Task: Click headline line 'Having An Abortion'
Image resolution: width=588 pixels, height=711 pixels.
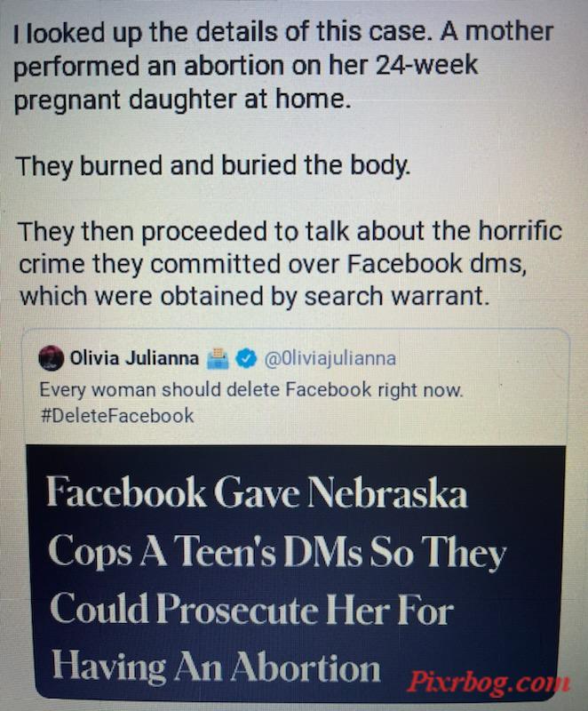Action: 216,667
